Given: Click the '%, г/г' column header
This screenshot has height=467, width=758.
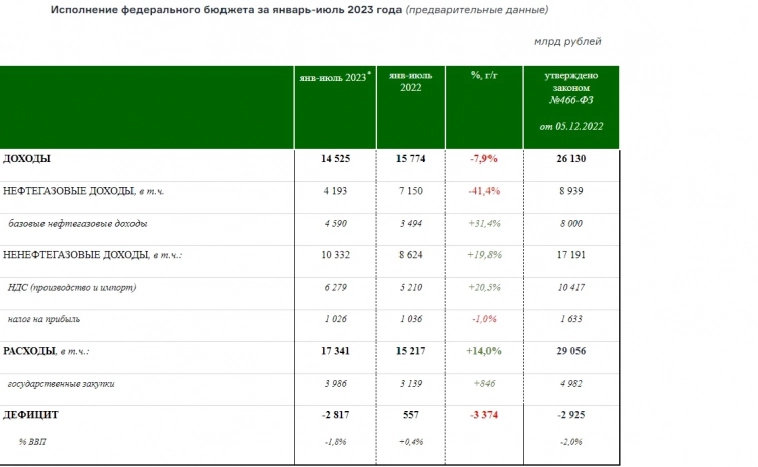Looking at the screenshot, I should coord(484,75).
